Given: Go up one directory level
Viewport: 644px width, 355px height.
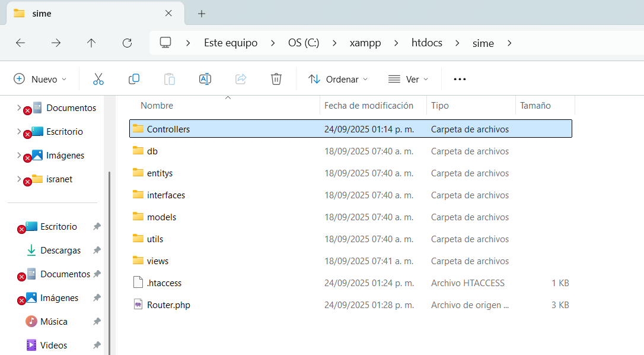Looking at the screenshot, I should [x=91, y=43].
